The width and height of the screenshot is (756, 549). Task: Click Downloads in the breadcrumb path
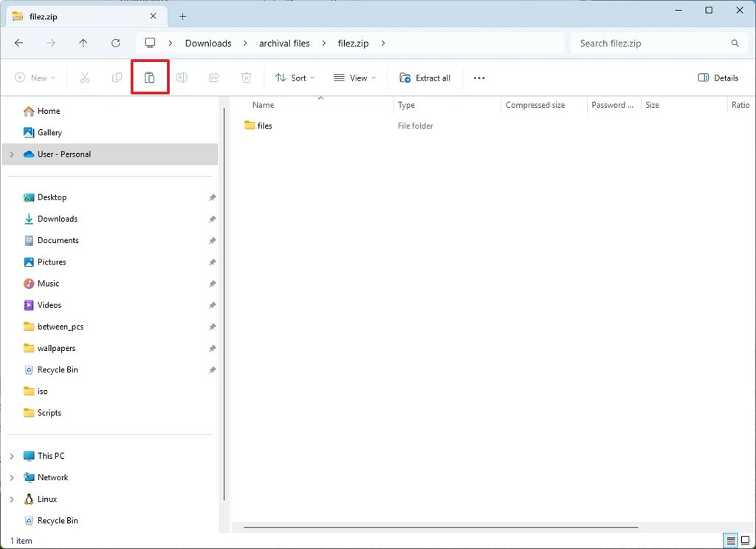tap(208, 43)
